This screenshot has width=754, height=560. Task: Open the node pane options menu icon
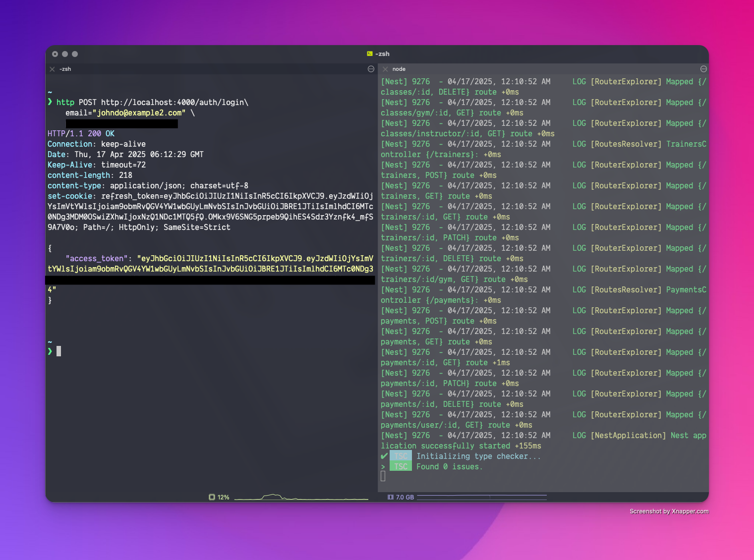click(x=703, y=69)
